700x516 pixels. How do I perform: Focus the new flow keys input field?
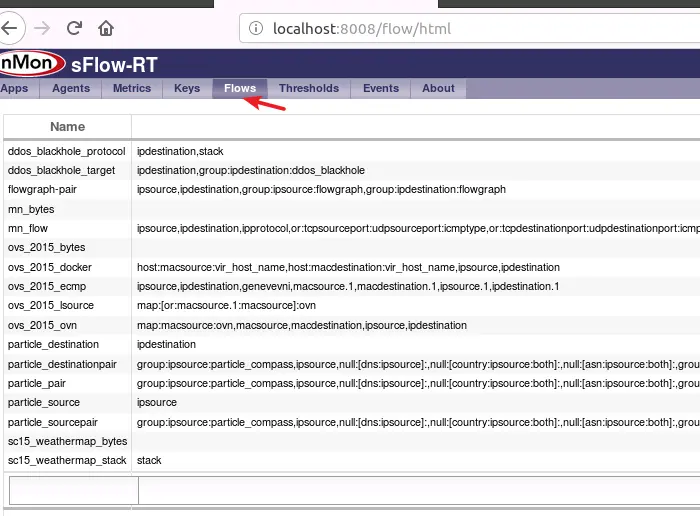pyautogui.click(x=419, y=491)
